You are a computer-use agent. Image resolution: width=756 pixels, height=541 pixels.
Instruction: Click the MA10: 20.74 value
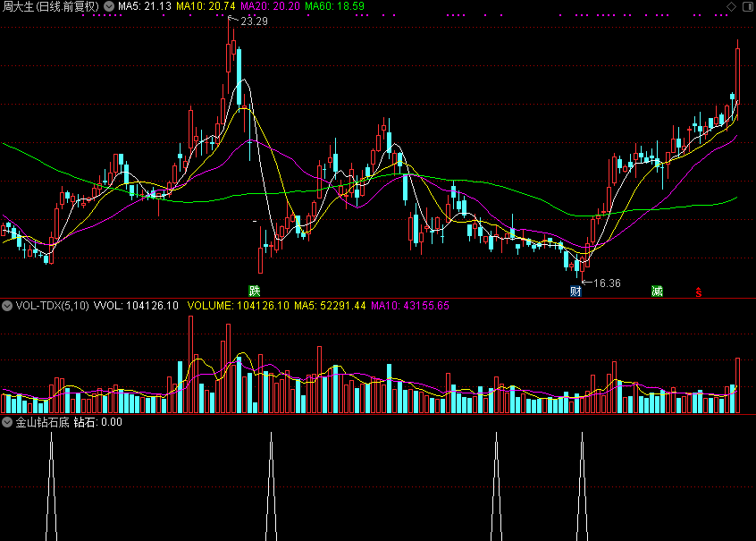point(206,6)
